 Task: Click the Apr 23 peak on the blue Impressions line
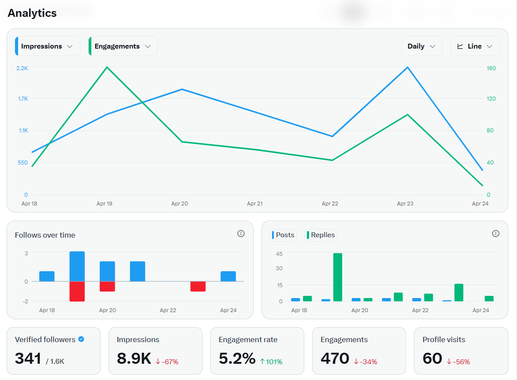pos(407,68)
